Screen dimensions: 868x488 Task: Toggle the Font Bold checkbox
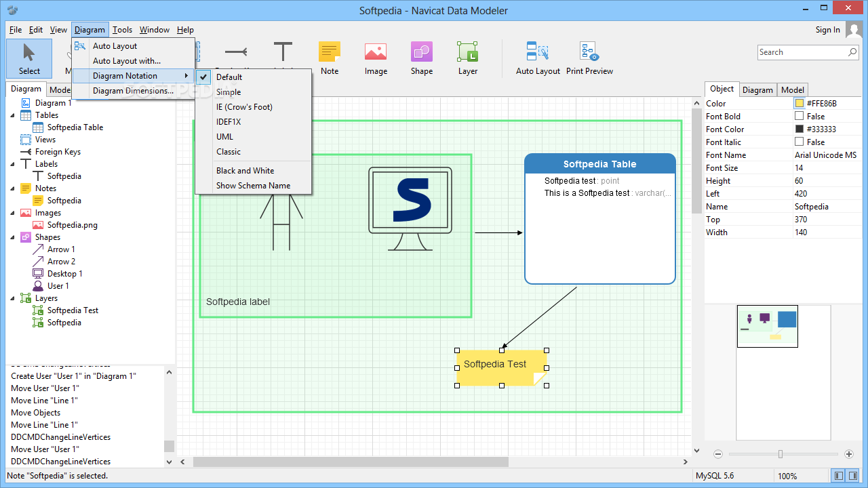(x=799, y=117)
